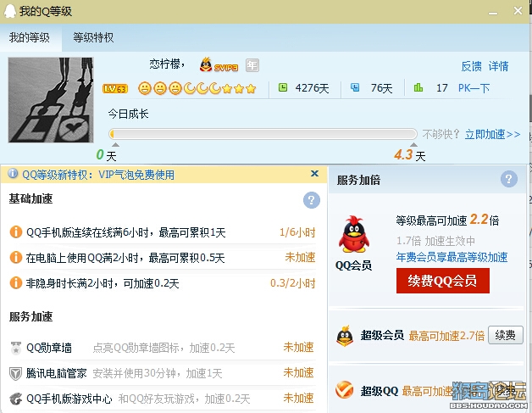This screenshot has height=413, width=532.
Task: Click 未加速 status for 在电脑上使用QQ
Action: pos(300,258)
